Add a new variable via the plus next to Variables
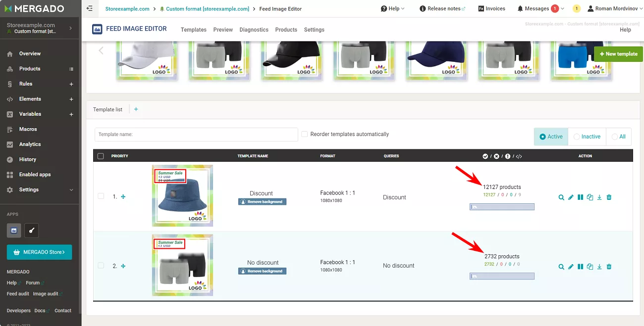The image size is (644, 326). point(71,114)
